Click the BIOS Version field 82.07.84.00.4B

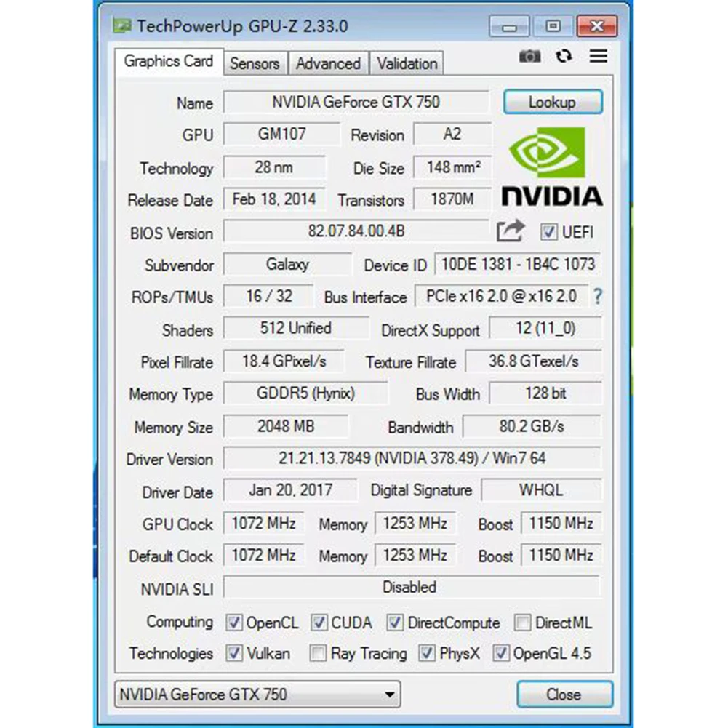tap(356, 231)
